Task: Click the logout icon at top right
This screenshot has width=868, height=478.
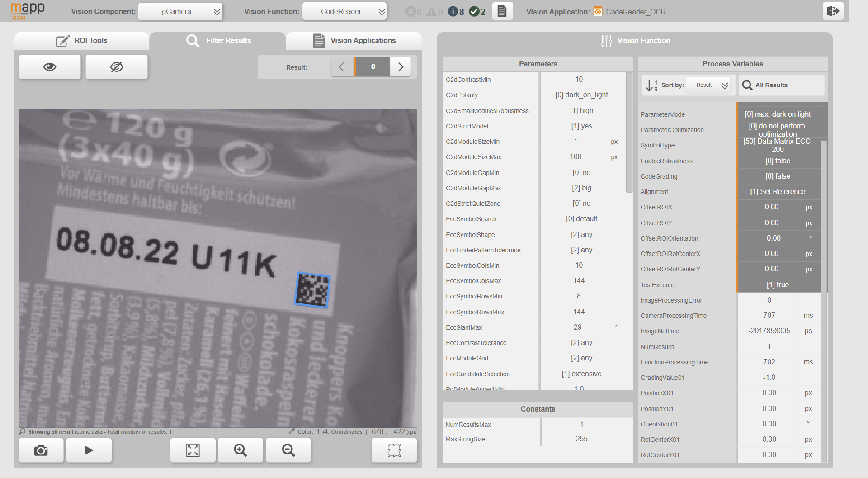Action: [833, 11]
